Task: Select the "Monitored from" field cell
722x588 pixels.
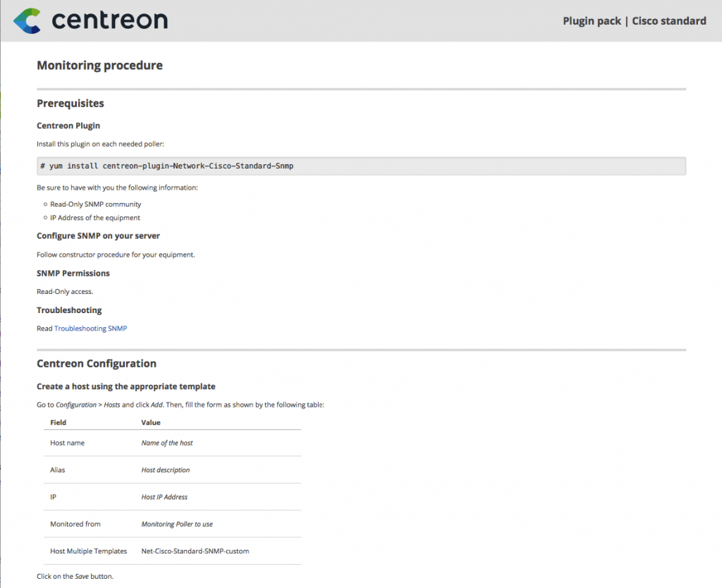Action: coord(75,524)
